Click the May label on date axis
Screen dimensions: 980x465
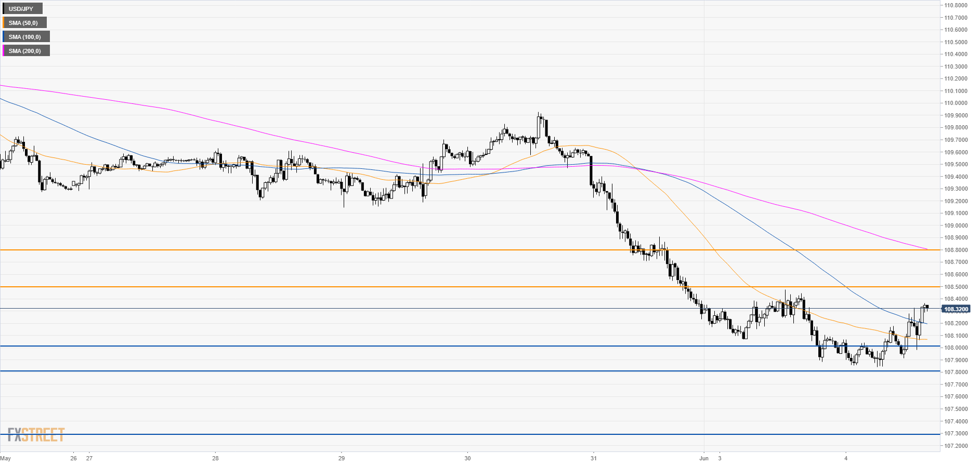click(6, 458)
